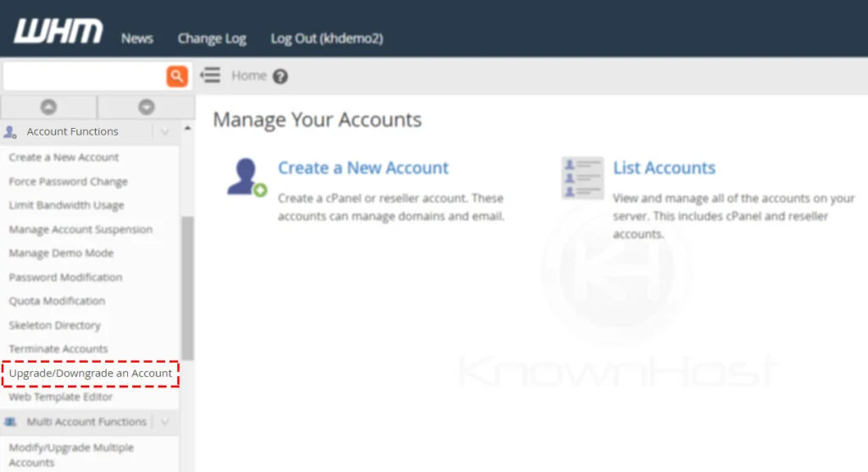Collapse the Account Functions section chevron
This screenshot has height=472, width=868.
click(x=164, y=131)
